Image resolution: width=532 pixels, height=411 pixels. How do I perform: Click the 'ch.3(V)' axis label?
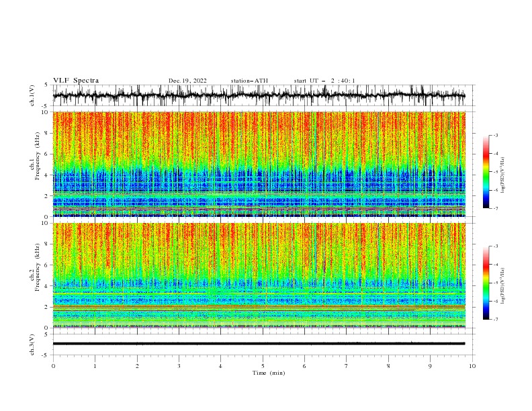[32, 345]
